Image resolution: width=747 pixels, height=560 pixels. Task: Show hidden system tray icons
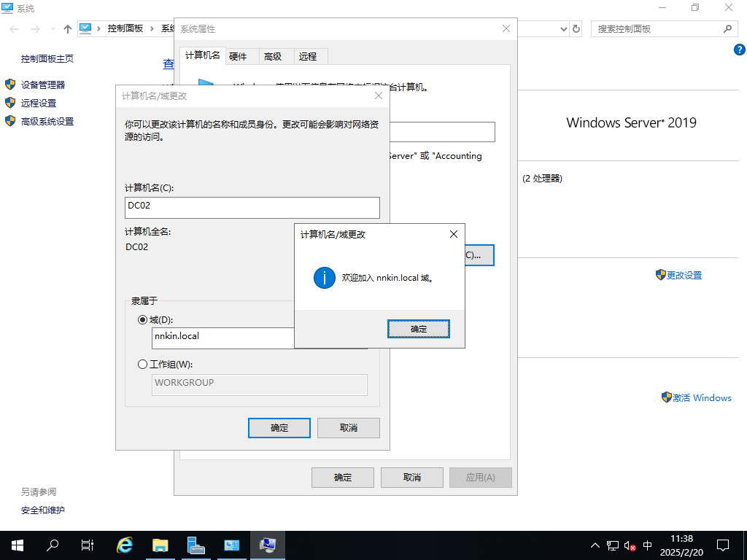pos(595,545)
